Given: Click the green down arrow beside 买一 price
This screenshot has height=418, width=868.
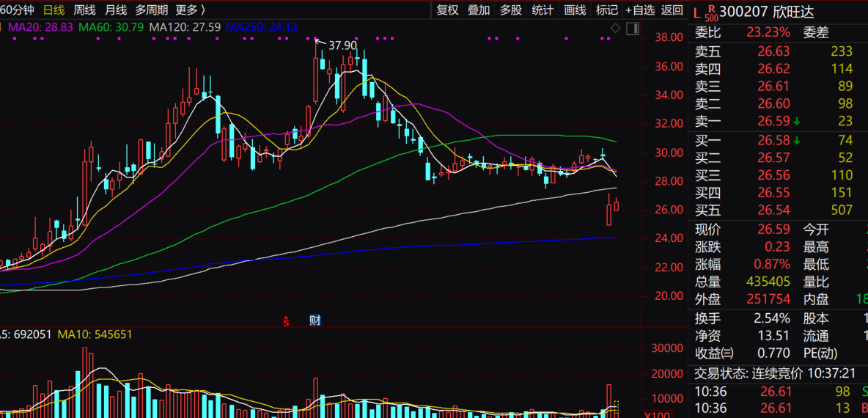Looking at the screenshot, I should tap(796, 140).
